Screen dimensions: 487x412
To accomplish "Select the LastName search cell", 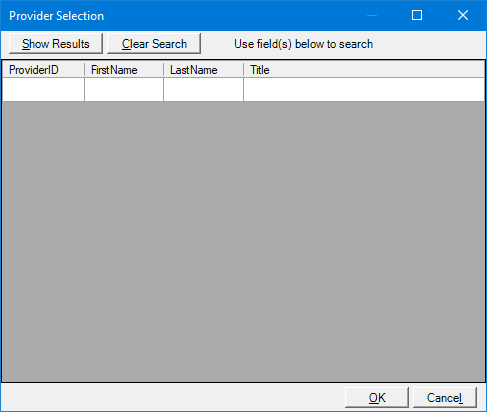I will click(x=203, y=89).
